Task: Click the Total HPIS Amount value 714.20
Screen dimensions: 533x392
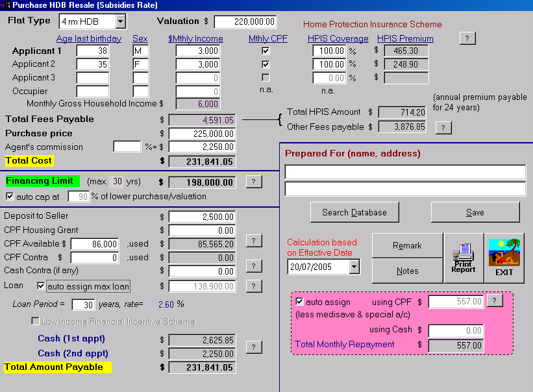Action: coord(402,112)
